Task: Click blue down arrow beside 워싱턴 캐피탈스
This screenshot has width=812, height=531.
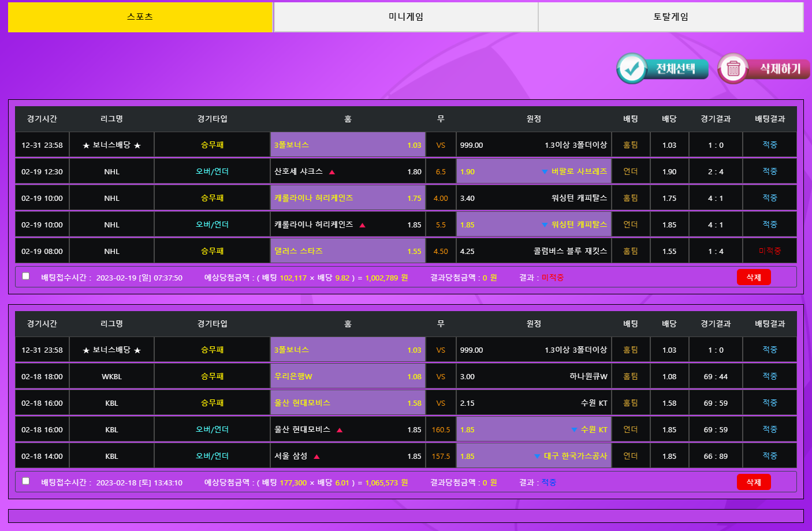Action: coord(544,225)
